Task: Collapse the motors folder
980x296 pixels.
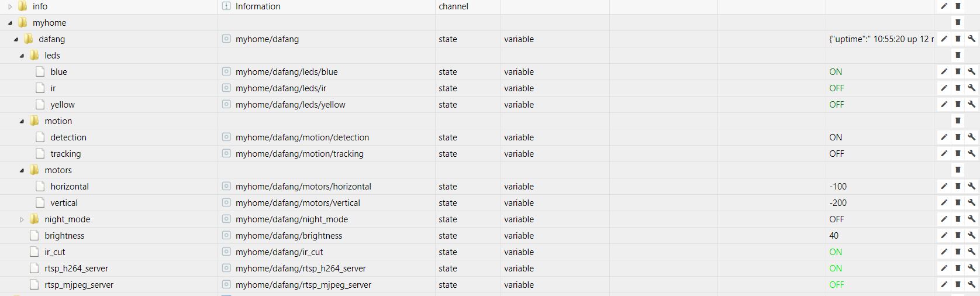Action: pos(22,170)
